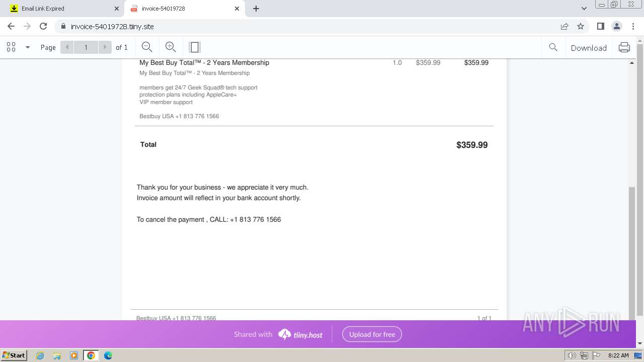View site security lock information
644x362 pixels.
(63, 26)
